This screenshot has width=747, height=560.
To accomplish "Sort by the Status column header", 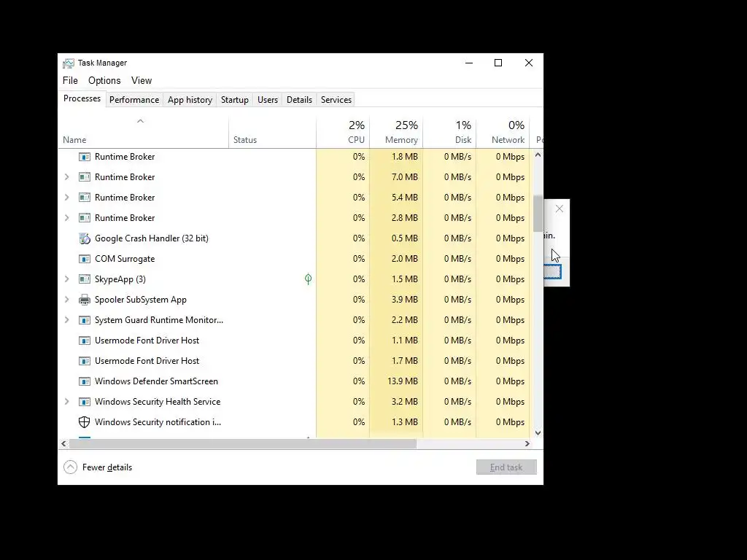I will [x=273, y=132].
